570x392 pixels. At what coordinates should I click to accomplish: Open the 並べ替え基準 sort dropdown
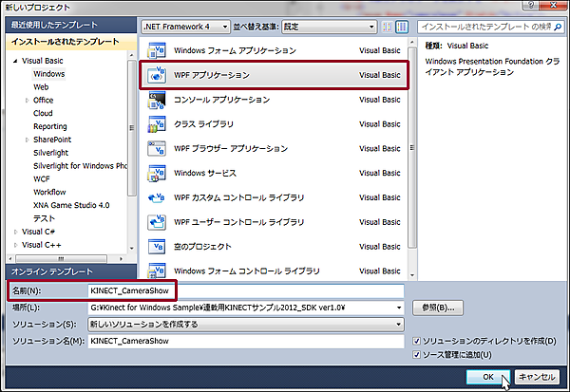click(x=329, y=27)
